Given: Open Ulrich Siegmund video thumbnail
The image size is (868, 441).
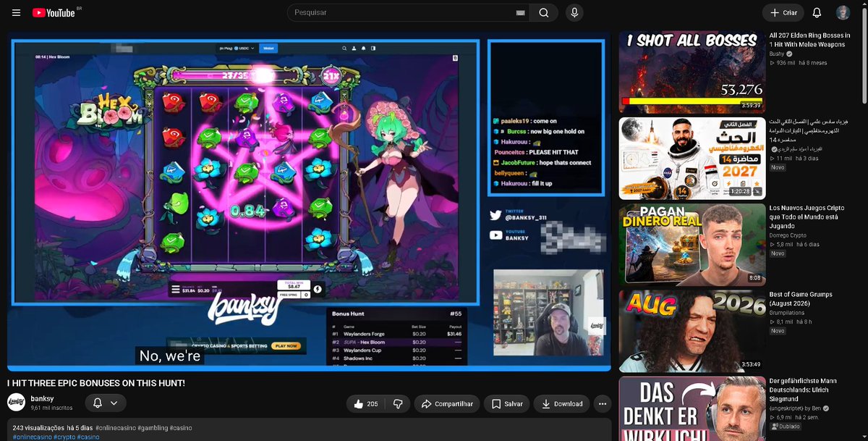Looking at the screenshot, I should click(692, 409).
